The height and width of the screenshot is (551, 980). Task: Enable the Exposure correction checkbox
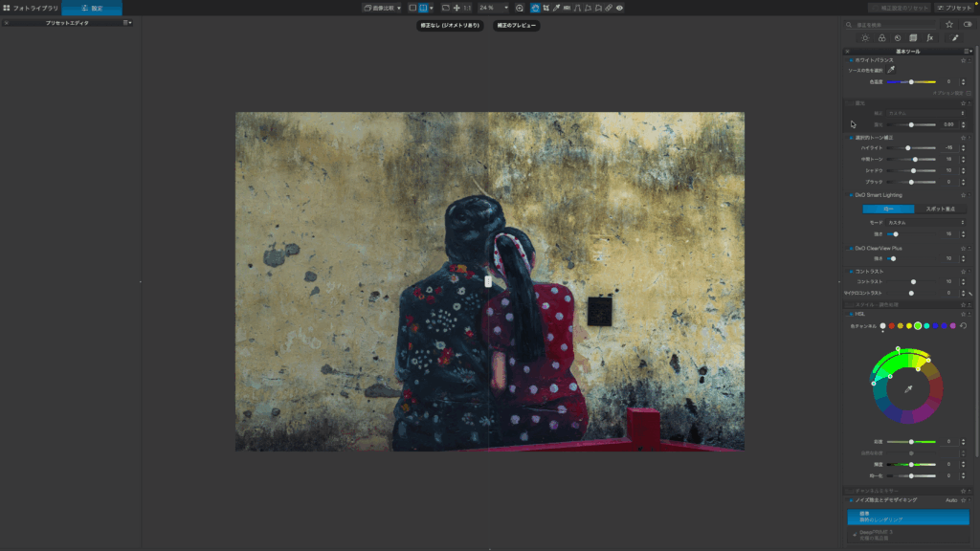point(851,103)
